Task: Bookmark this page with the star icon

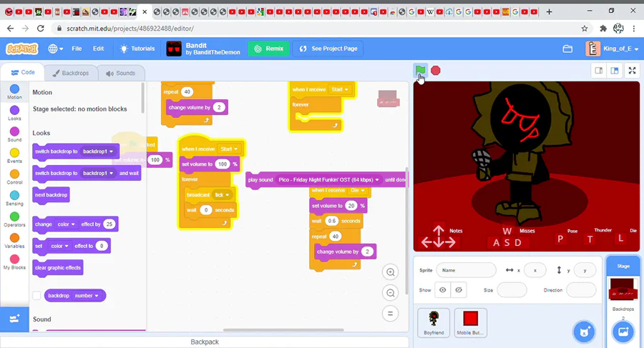Action: 585,29
